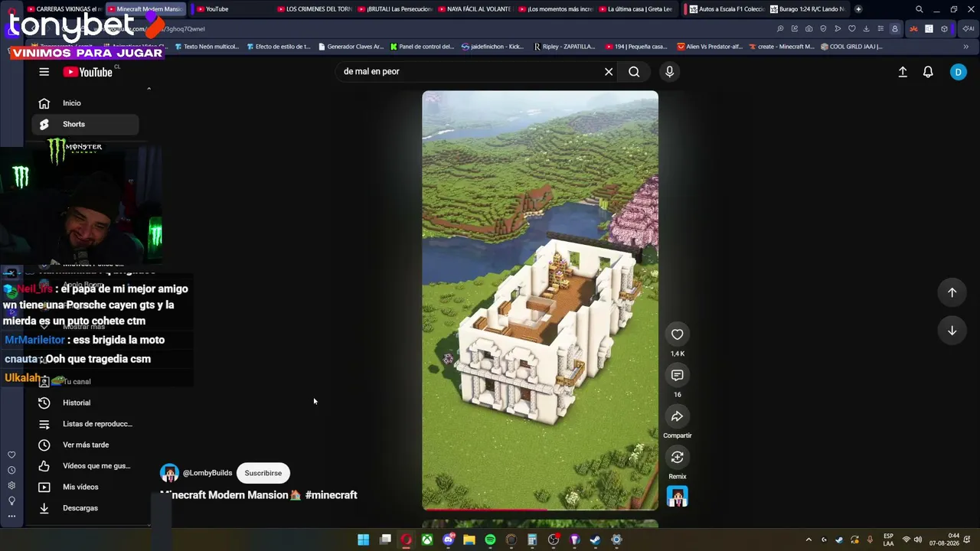Open the account avatar menu
The image size is (980, 551).
click(959, 72)
